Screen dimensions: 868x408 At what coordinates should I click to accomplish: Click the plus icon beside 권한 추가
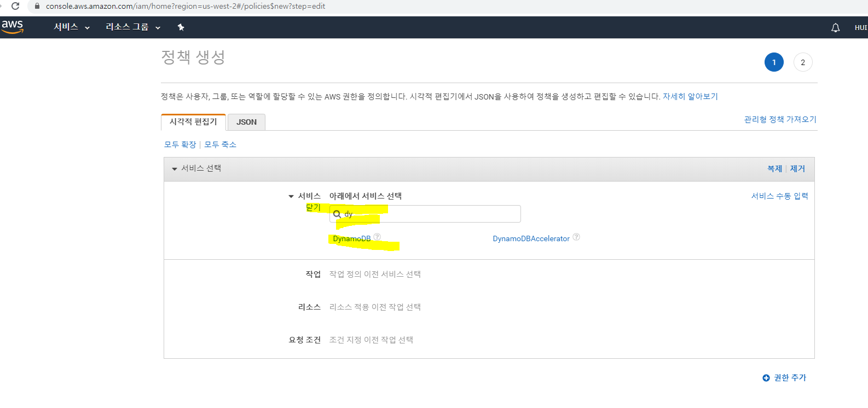point(766,378)
